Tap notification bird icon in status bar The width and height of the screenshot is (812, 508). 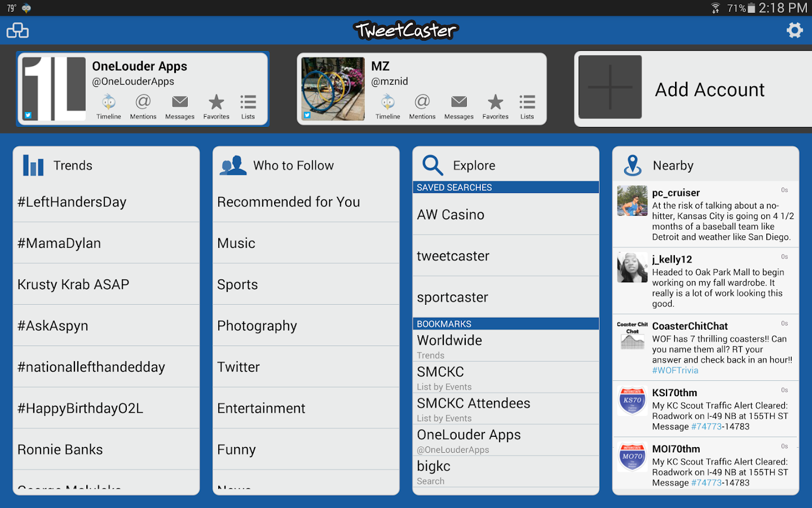(27, 8)
